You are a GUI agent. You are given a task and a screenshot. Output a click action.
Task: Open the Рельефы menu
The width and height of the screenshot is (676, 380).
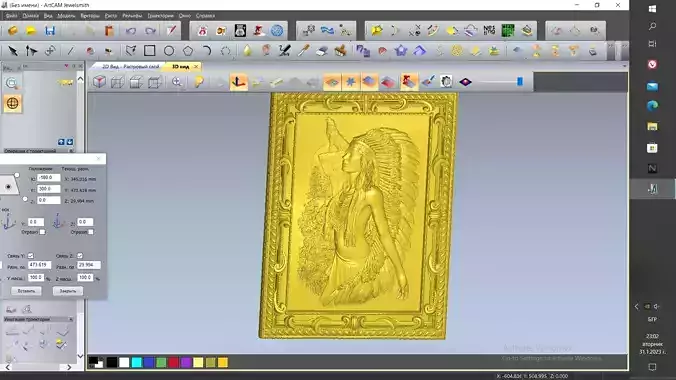tap(132, 16)
